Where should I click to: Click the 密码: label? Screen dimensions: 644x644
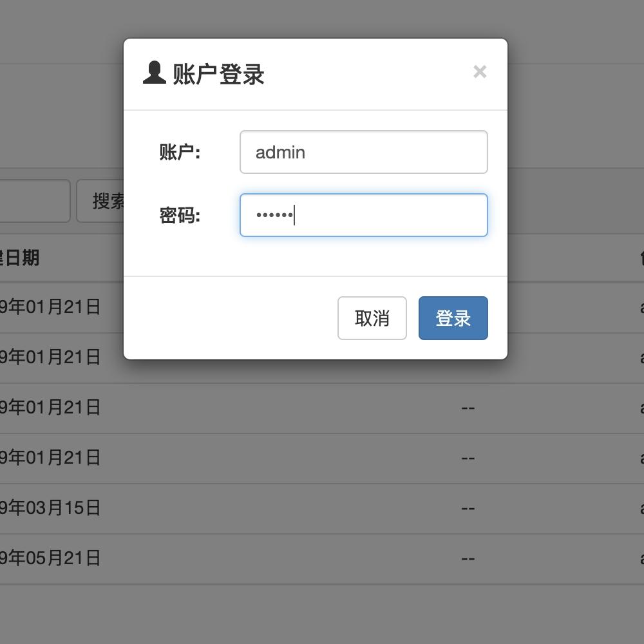[180, 215]
